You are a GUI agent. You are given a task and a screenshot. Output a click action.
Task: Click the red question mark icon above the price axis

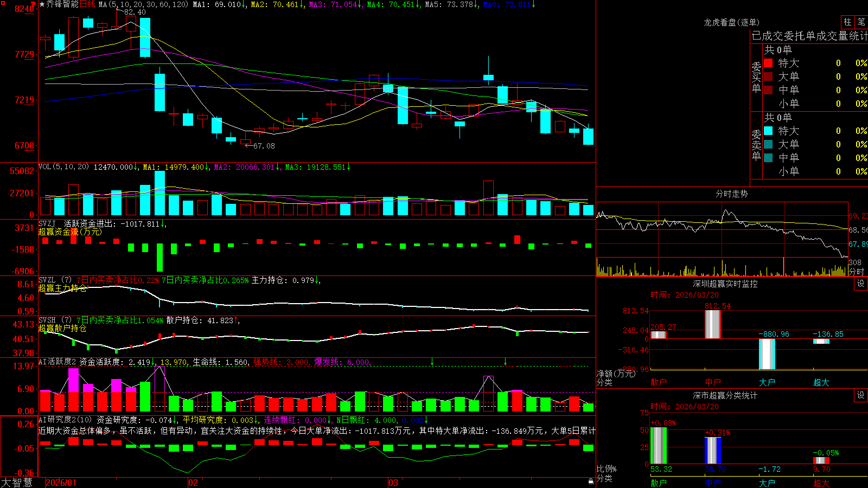point(34,4)
